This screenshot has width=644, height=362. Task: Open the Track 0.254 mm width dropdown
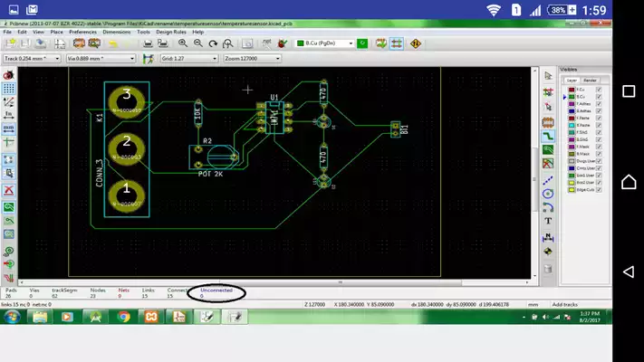point(32,59)
